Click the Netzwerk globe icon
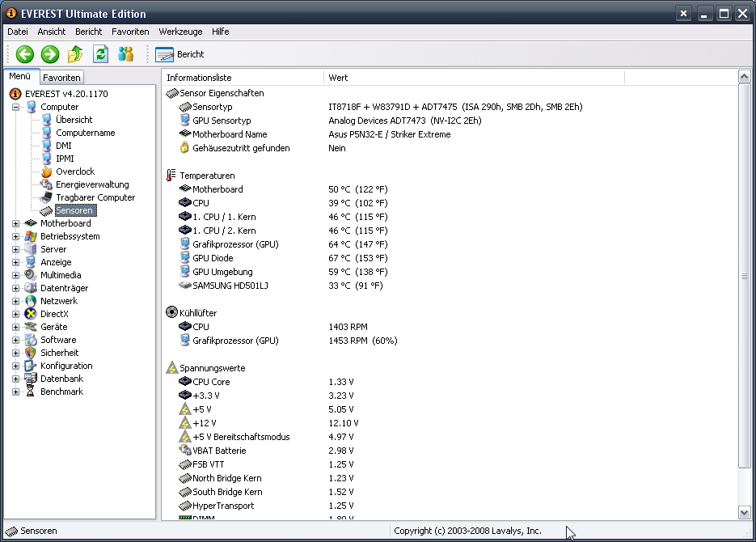Image resolution: width=756 pixels, height=542 pixels. (31, 301)
